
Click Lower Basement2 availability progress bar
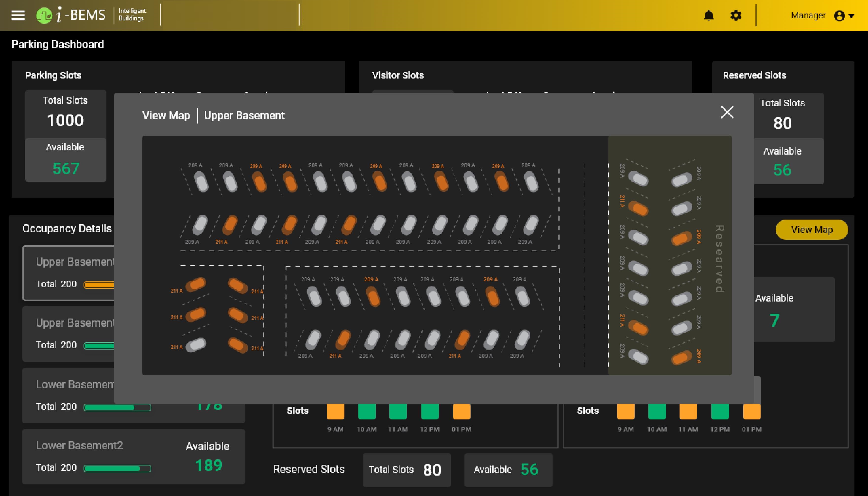(x=117, y=468)
